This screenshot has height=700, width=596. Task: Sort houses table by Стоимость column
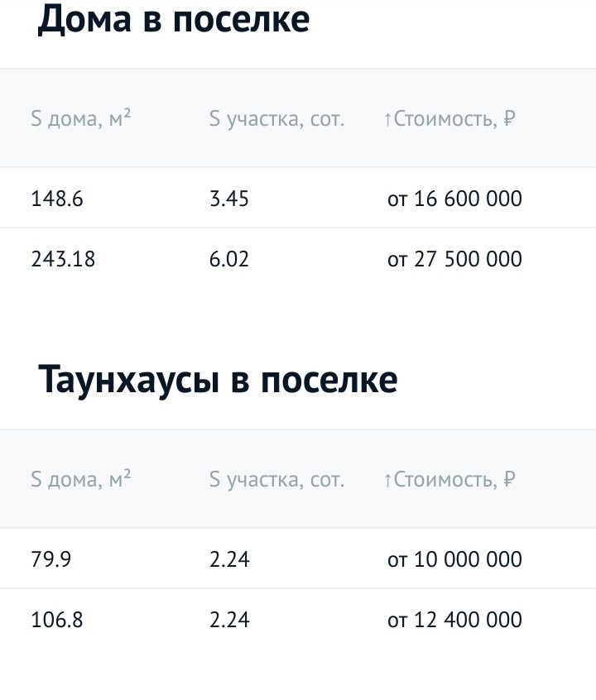(449, 119)
